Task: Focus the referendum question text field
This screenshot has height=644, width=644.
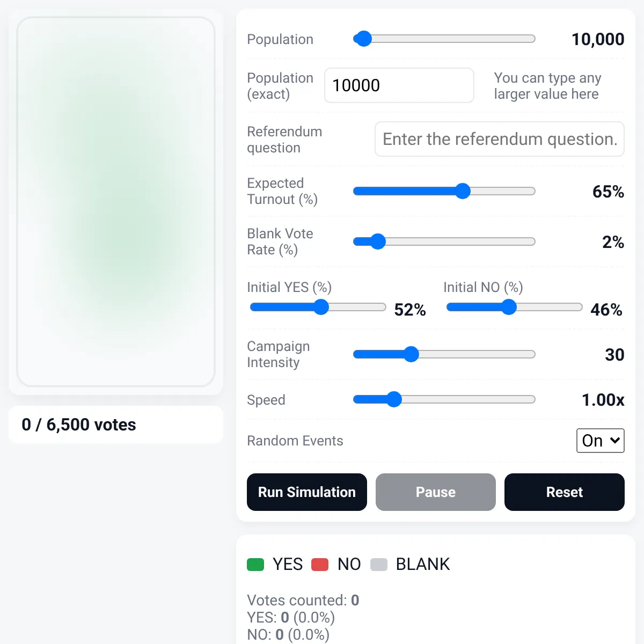Action: pos(500,139)
